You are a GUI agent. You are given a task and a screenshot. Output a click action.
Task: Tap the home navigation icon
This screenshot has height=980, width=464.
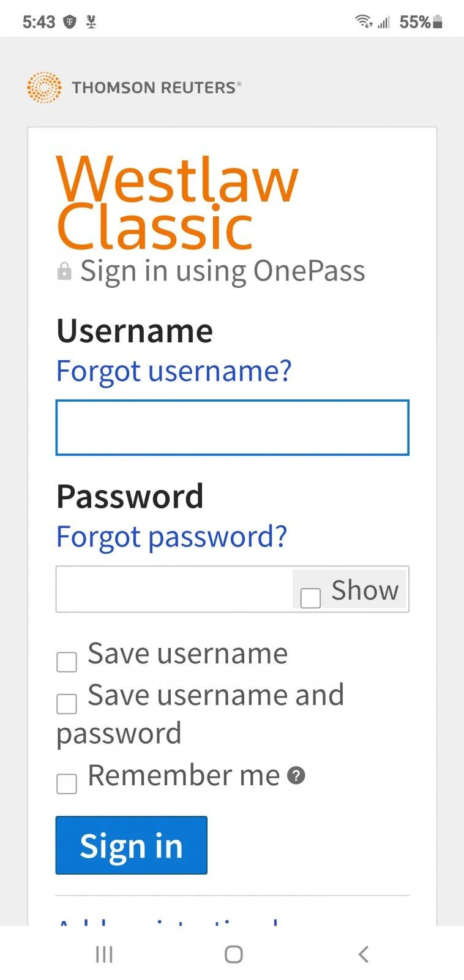click(x=233, y=954)
